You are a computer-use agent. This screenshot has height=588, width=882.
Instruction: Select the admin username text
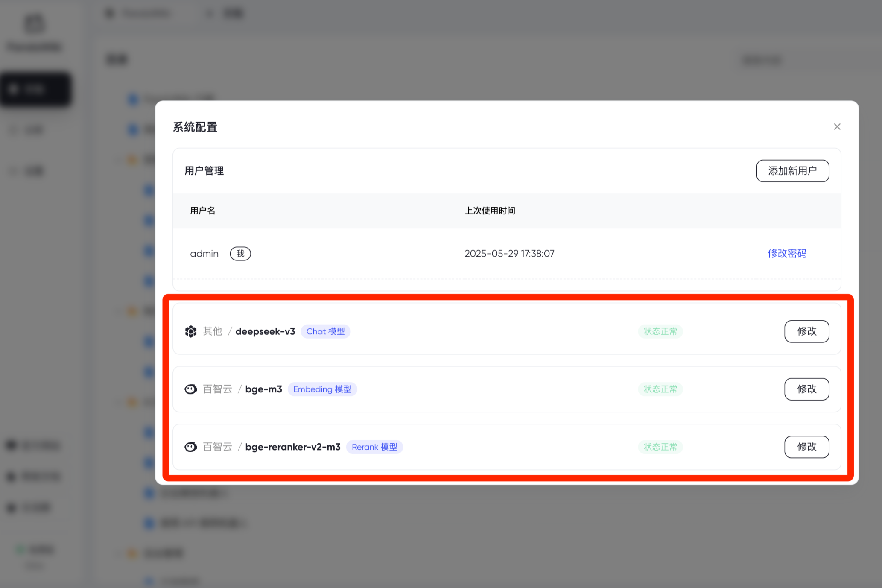204,254
